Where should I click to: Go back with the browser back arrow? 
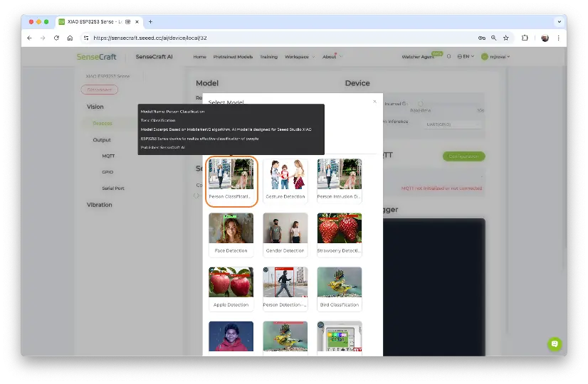(30, 38)
